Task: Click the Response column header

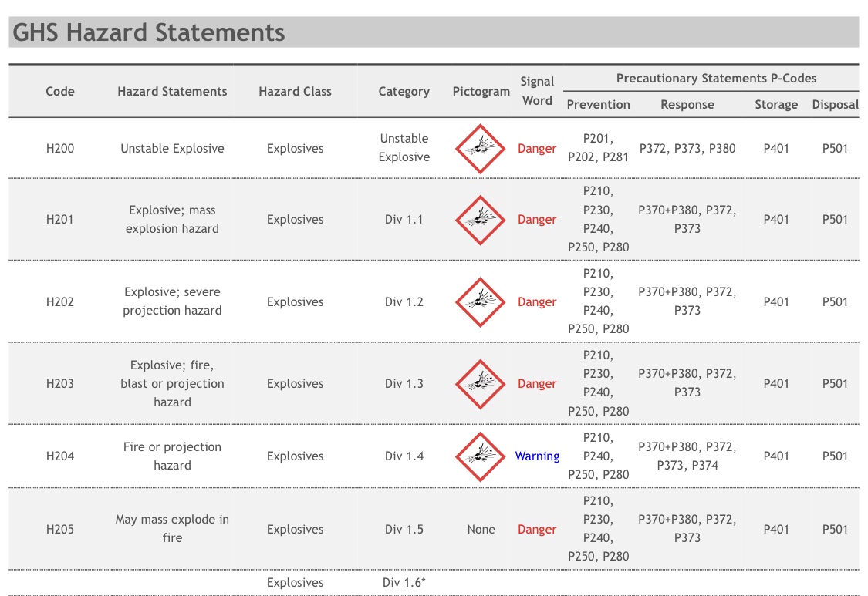Action: pyautogui.click(x=687, y=104)
